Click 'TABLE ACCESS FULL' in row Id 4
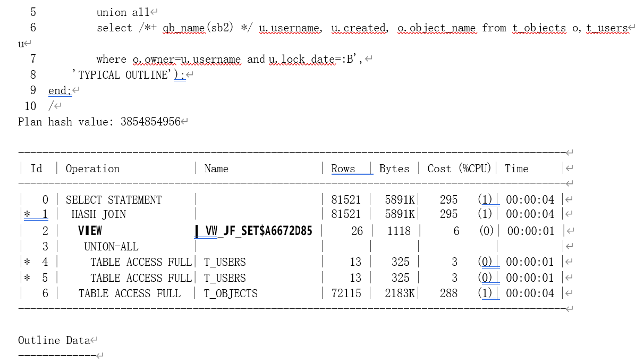The width and height of the screenshot is (644, 361). pos(141,262)
